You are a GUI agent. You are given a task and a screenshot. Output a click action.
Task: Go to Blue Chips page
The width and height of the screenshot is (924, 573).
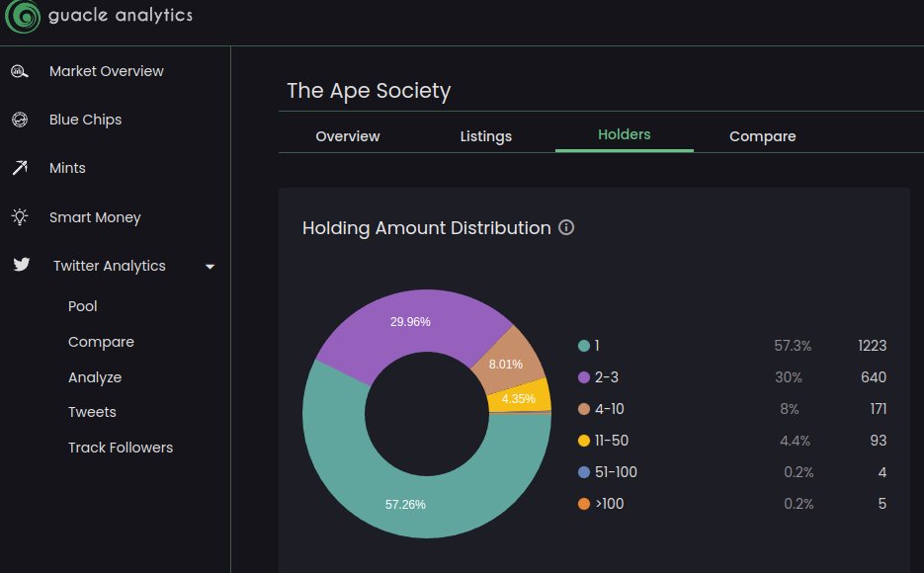[x=85, y=120]
